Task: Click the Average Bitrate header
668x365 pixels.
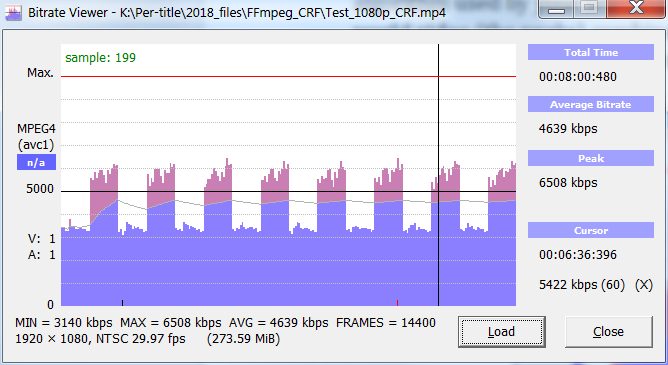Action: click(x=591, y=104)
